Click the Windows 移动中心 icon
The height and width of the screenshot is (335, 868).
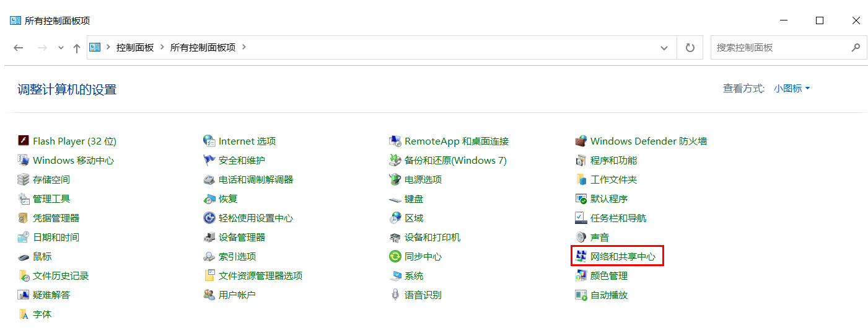tap(24, 160)
